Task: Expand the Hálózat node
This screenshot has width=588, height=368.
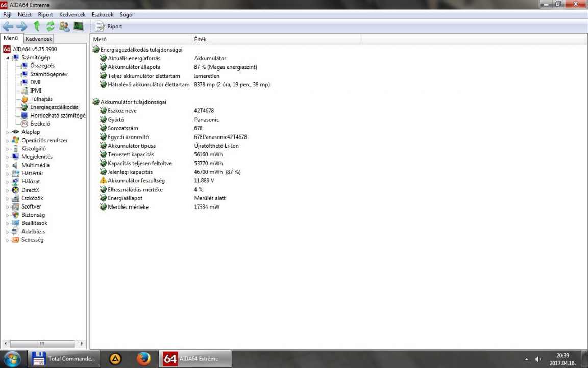Action: [8, 182]
